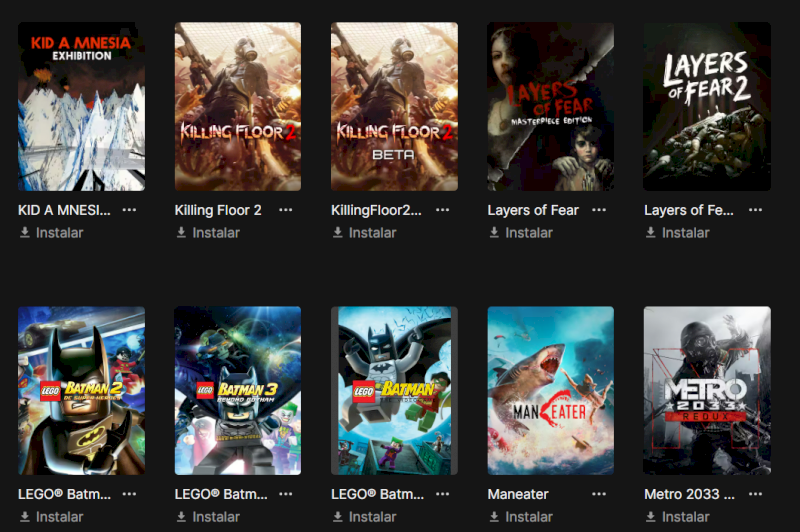
Task: Click Instalar under the Maneater title
Action: click(x=521, y=517)
